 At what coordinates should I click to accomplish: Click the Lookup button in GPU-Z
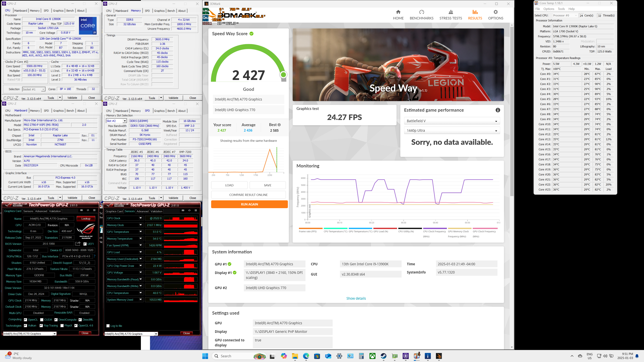click(86, 218)
